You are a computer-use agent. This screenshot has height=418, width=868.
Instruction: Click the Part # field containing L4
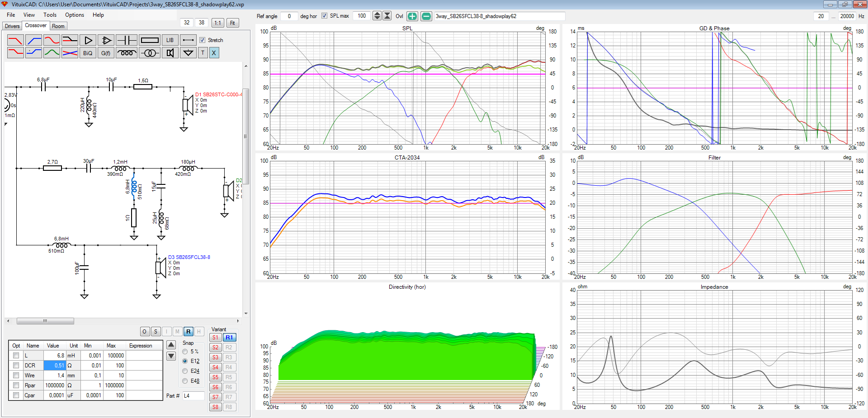coord(194,396)
